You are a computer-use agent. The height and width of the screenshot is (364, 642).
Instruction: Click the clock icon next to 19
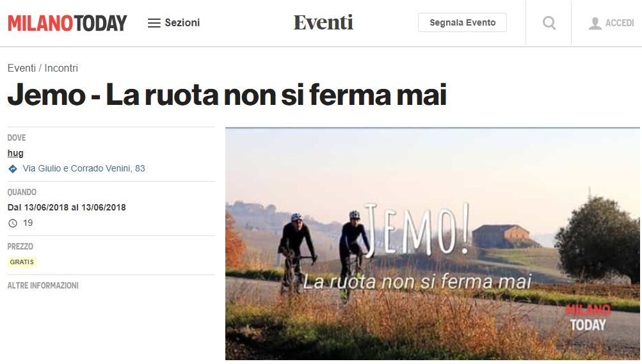point(13,223)
